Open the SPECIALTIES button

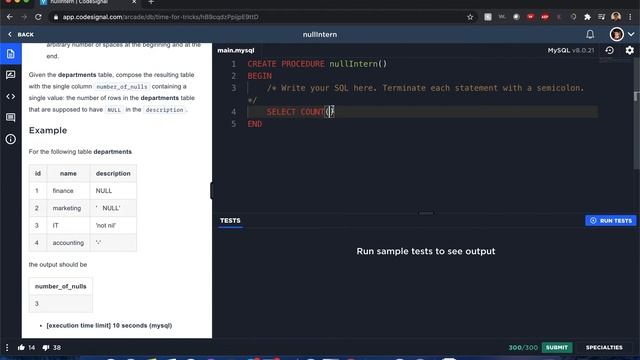[x=604, y=347]
